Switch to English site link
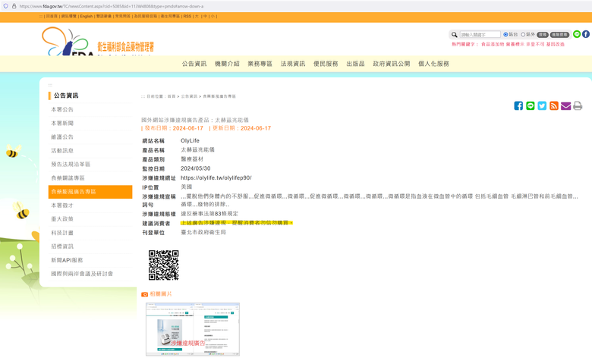The height and width of the screenshot is (364, 592). [86, 16]
